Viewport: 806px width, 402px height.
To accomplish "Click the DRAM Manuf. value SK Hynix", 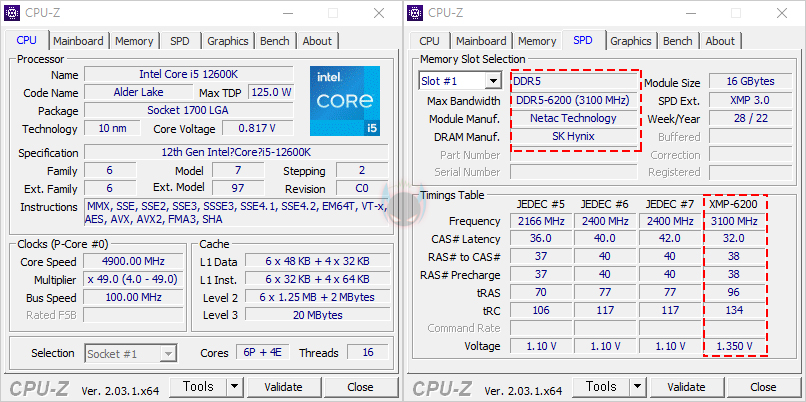I will click(x=574, y=136).
